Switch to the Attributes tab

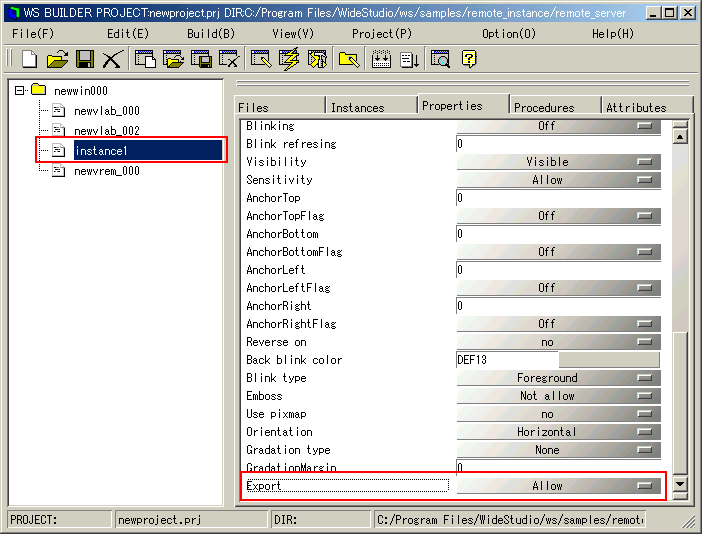pos(647,107)
